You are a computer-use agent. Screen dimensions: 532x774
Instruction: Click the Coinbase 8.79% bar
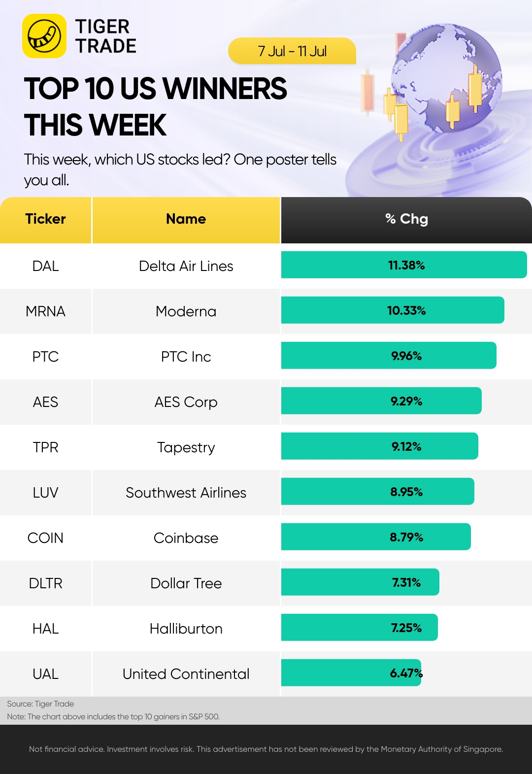tap(376, 537)
